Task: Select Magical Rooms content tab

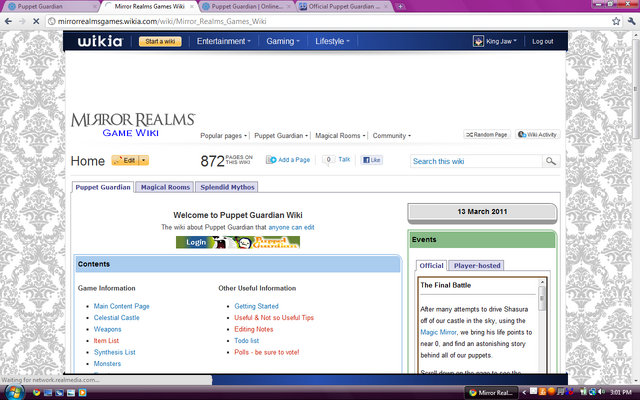Action: pos(165,187)
